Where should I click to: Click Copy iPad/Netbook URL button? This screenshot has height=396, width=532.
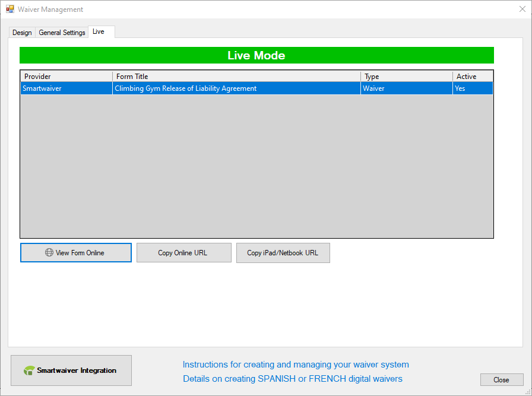tap(283, 252)
